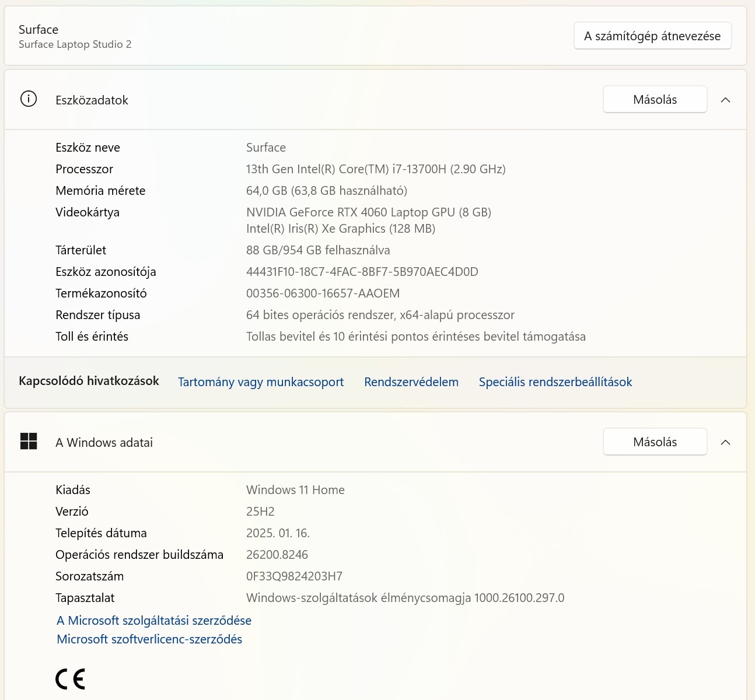
Task: Open Microsoft szoftverlicenc-szerződés link
Action: (149, 639)
